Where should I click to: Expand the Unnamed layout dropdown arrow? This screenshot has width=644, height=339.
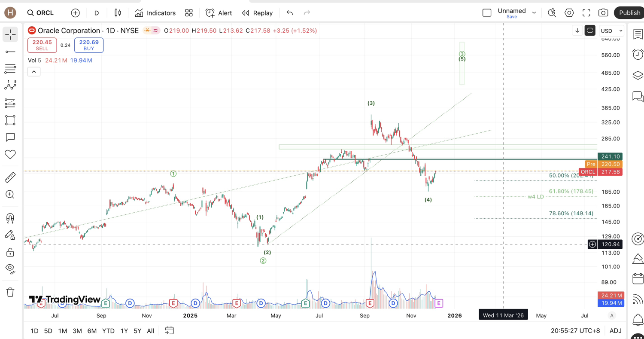point(534,13)
